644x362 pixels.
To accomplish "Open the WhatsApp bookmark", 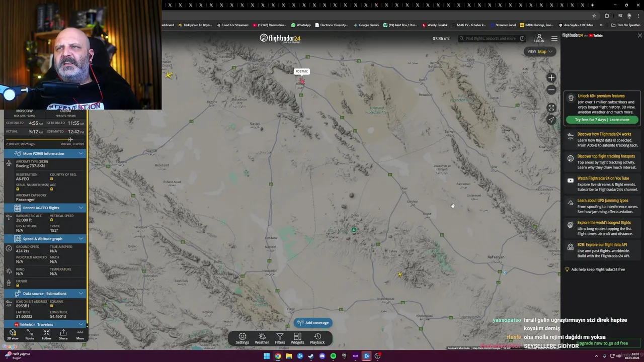I will coord(301,25).
